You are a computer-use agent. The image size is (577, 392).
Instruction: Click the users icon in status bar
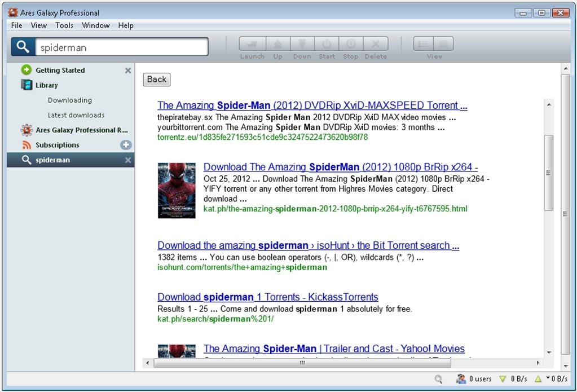point(461,379)
